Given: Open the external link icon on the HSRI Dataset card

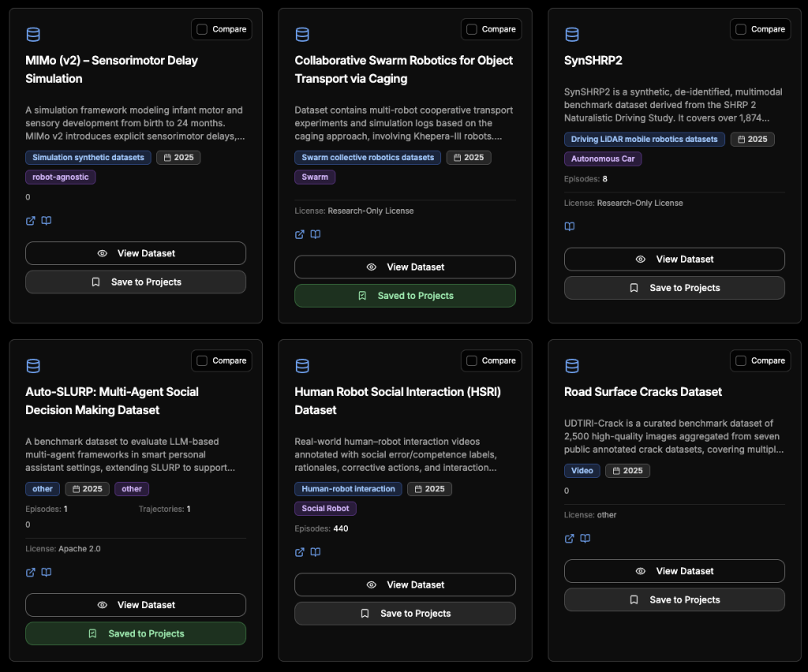Looking at the screenshot, I should (x=300, y=552).
